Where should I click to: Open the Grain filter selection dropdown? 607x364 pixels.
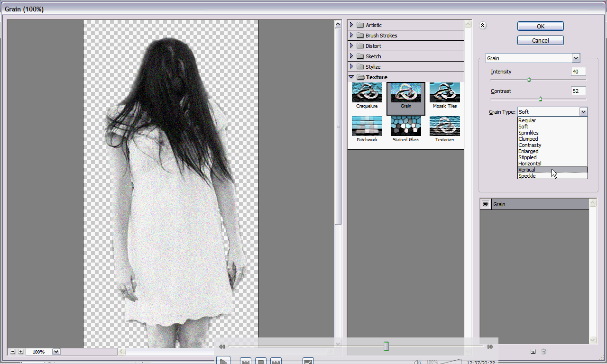576,58
